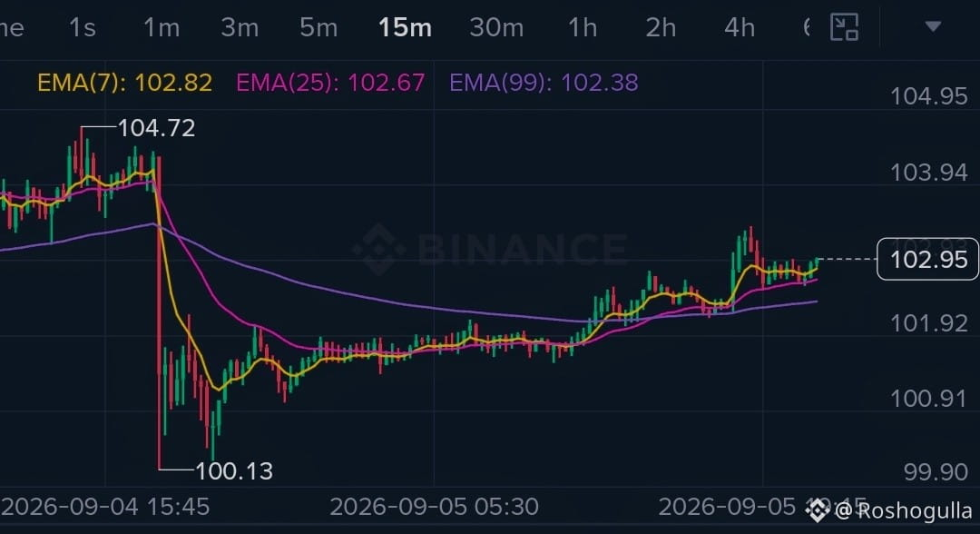Switch chart to 2h interval
The image size is (980, 534).
(x=661, y=28)
